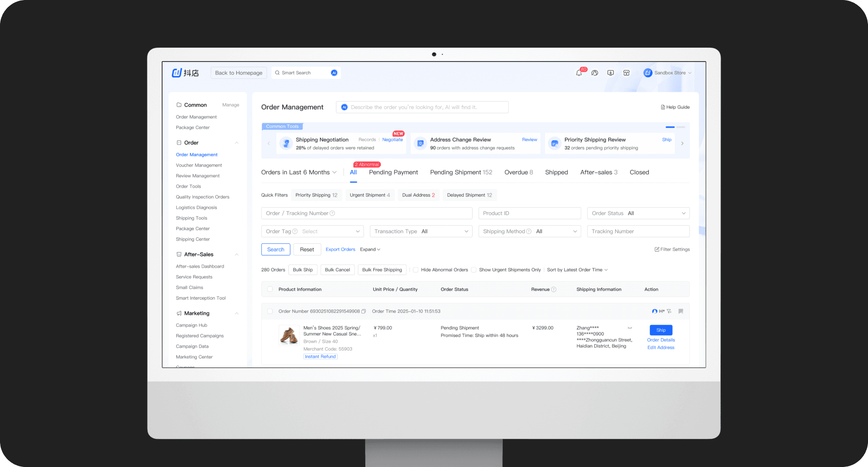Open Orders in Last 6 Months dropdown
The height and width of the screenshot is (467, 868).
point(299,172)
